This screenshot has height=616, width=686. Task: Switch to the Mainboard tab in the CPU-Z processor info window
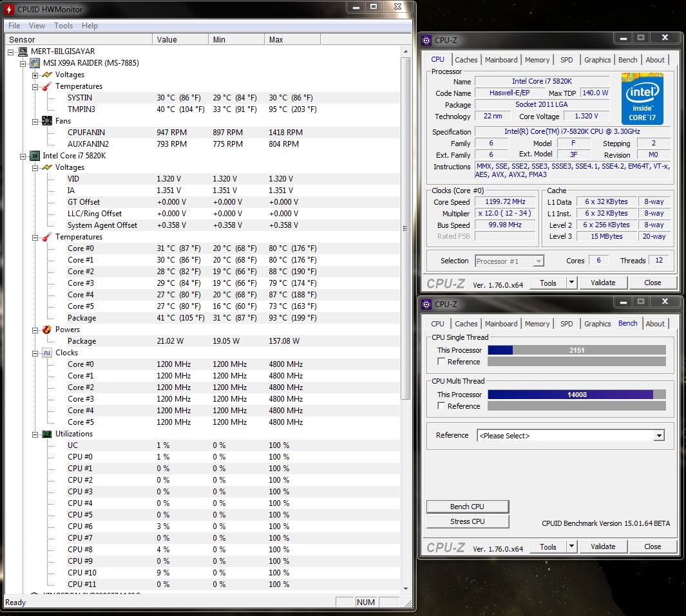pyautogui.click(x=501, y=60)
